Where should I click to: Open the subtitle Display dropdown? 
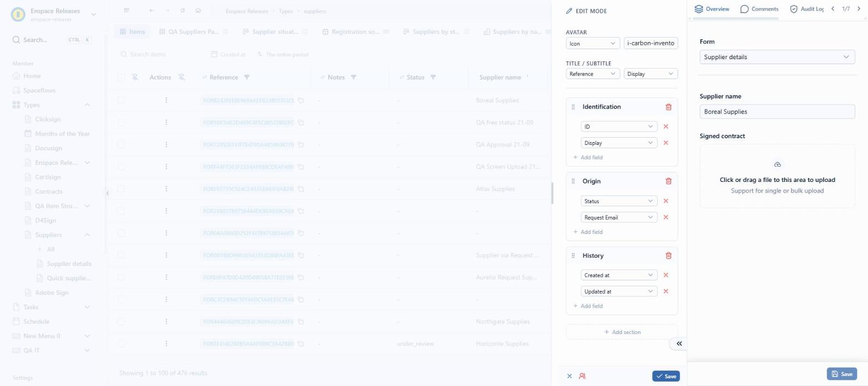coord(650,74)
